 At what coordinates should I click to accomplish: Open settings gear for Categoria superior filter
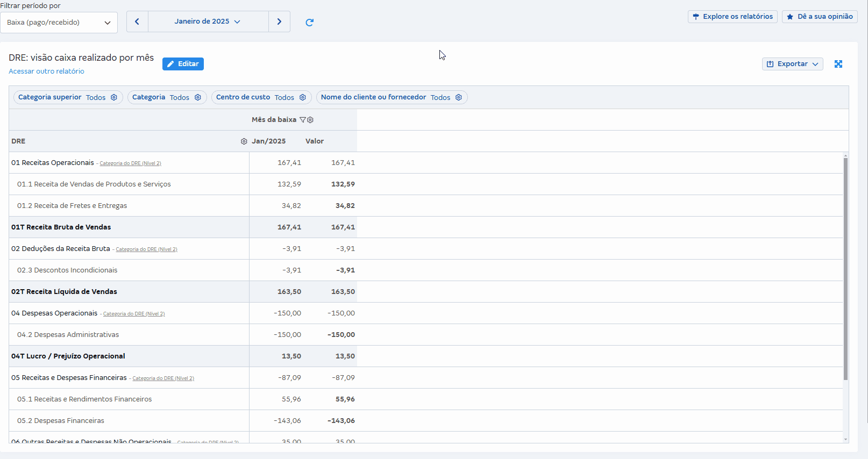point(114,97)
